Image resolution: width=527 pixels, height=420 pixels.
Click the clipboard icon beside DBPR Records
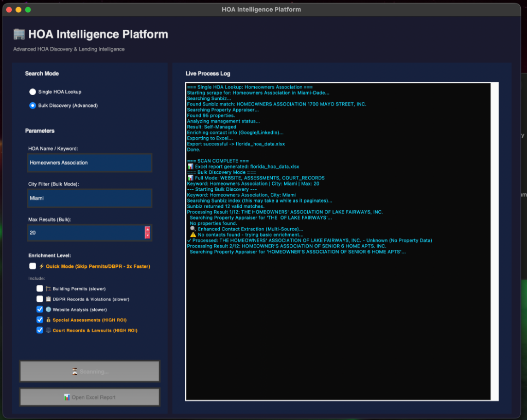(49, 299)
